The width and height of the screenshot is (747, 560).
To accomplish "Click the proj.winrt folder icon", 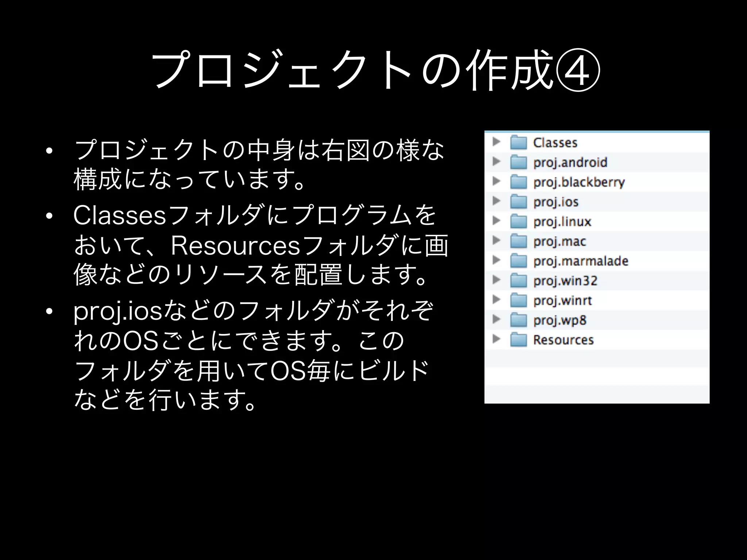I will click(x=518, y=300).
